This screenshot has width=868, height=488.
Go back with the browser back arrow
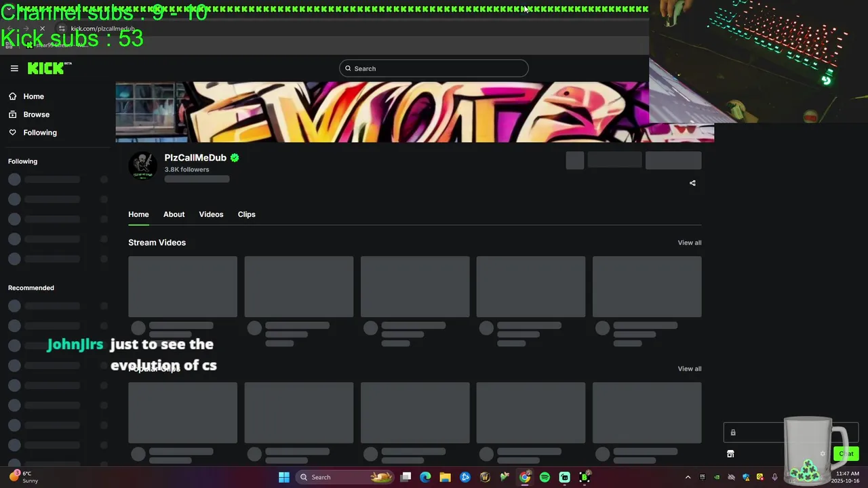coord(10,28)
